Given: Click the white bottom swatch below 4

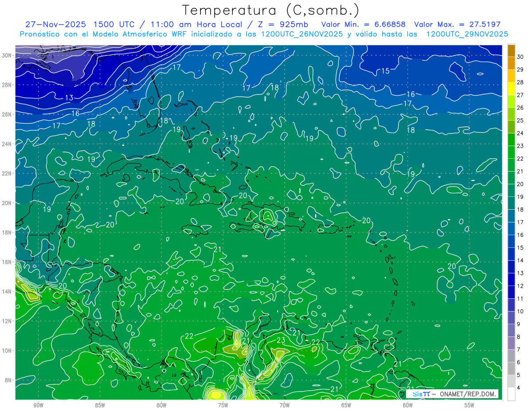Looking at the screenshot, I should [511, 394].
